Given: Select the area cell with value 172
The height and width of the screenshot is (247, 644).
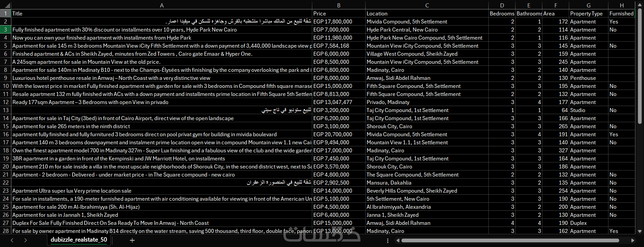Looking at the screenshot, I should pyautogui.click(x=555, y=21).
